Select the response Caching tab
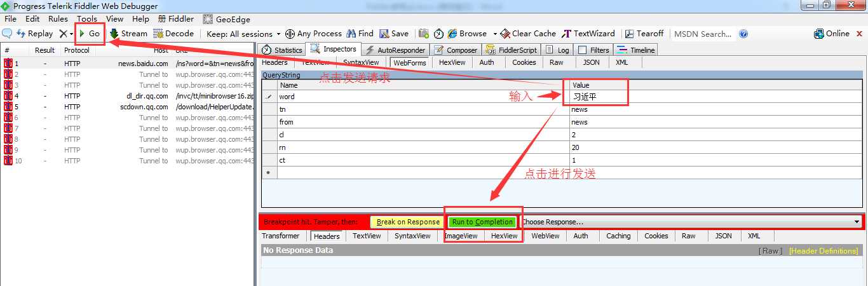This screenshot has width=868, height=286. pos(618,236)
